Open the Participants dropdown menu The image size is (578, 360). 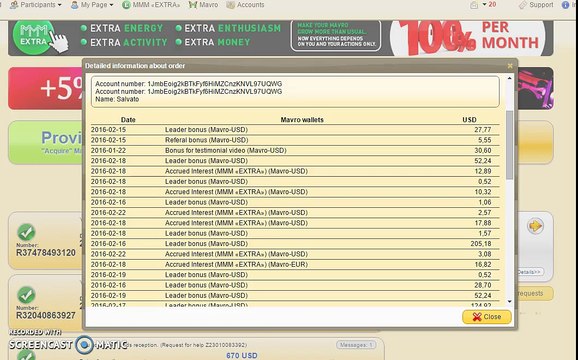click(36, 5)
